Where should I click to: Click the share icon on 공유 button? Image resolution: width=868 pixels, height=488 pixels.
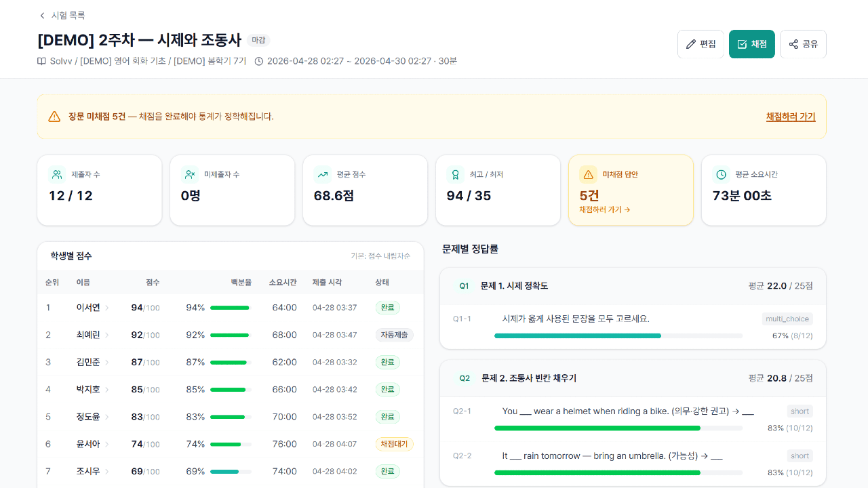point(793,44)
